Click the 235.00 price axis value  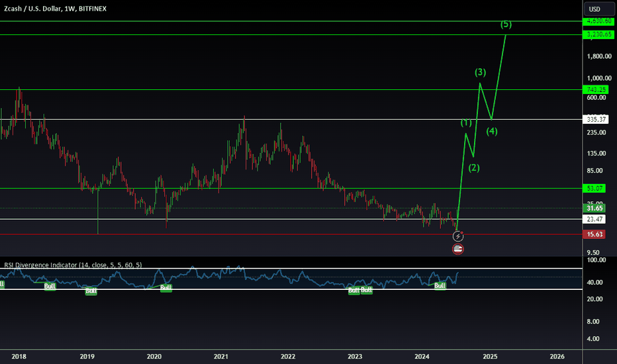596,132
